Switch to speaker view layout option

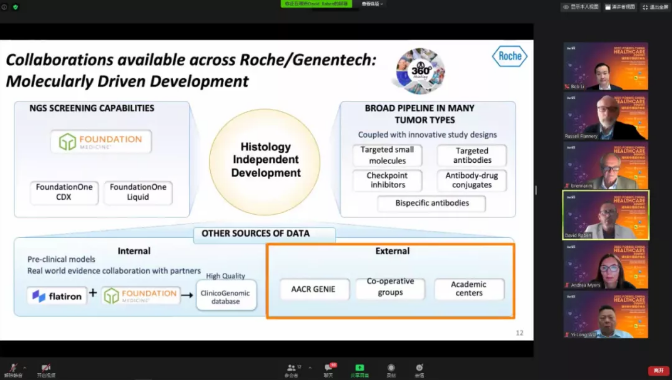coord(620,7)
